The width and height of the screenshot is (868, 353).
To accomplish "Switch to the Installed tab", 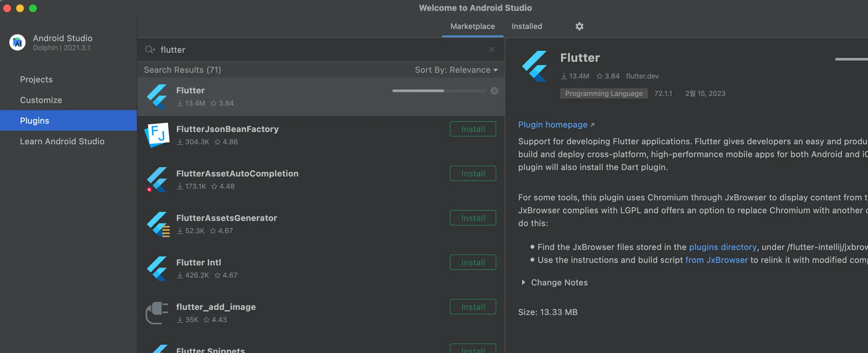I will tap(526, 26).
